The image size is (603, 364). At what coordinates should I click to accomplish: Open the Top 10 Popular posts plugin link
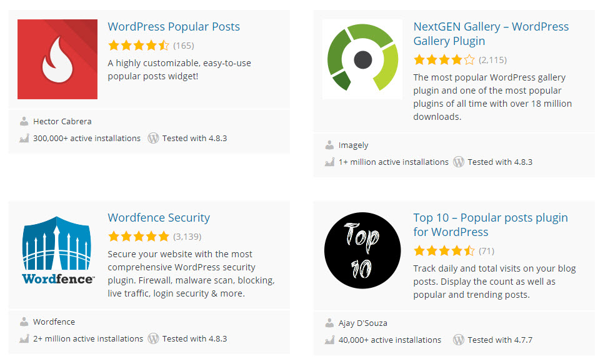(491, 225)
